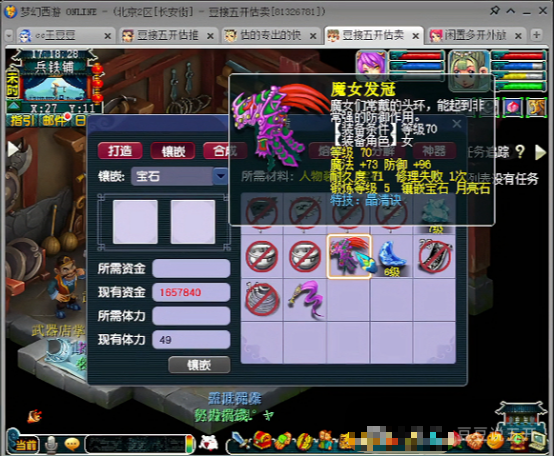554x457 pixels.
Task: Switch to the 打造 crafting tab
Action: 120,151
